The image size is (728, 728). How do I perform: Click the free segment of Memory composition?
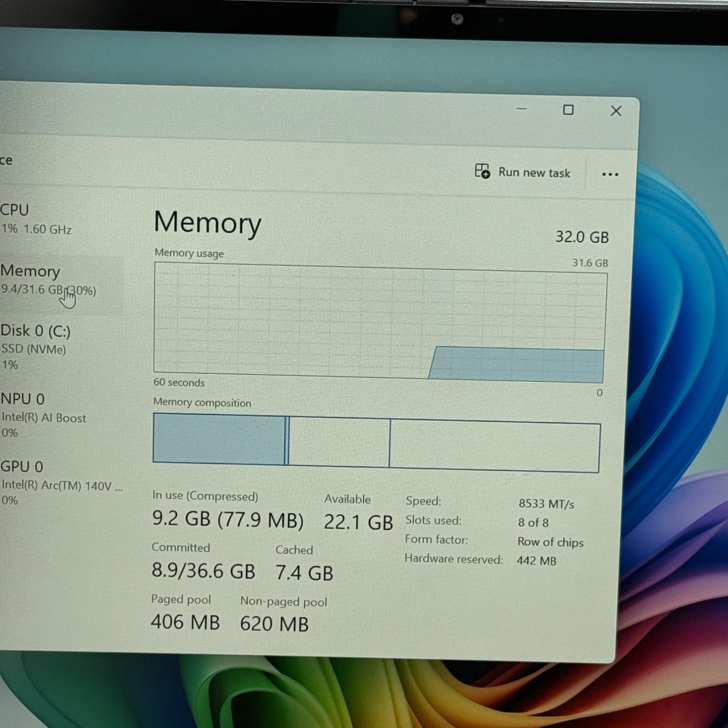point(494,446)
